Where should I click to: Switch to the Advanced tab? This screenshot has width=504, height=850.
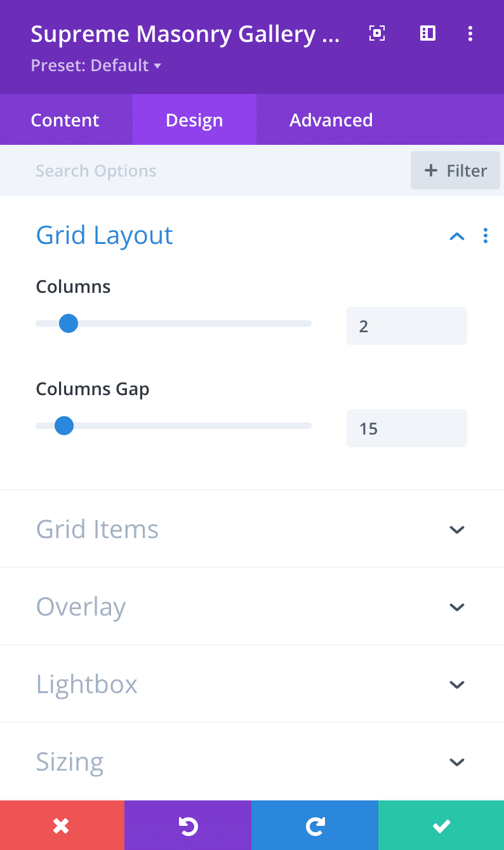tap(331, 120)
